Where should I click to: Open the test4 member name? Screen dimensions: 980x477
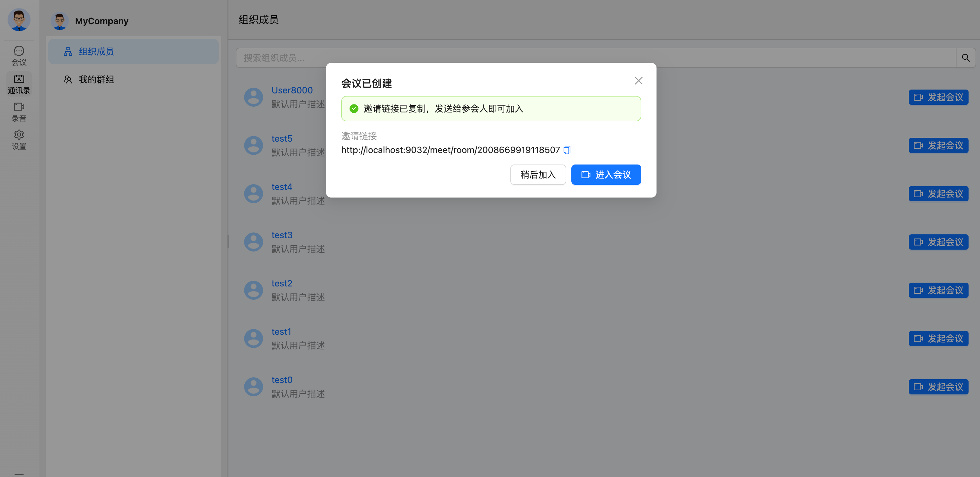click(282, 187)
